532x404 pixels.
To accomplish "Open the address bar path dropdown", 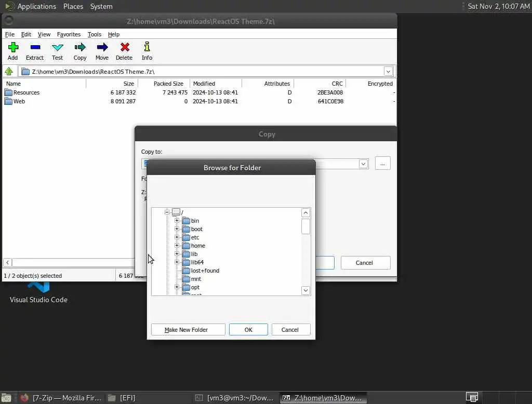I will [x=388, y=71].
